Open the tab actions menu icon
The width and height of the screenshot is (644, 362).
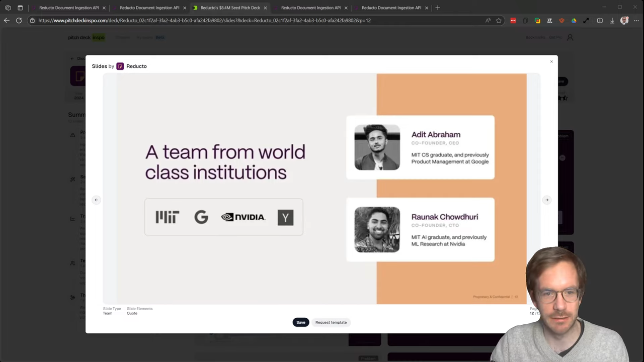point(20,8)
